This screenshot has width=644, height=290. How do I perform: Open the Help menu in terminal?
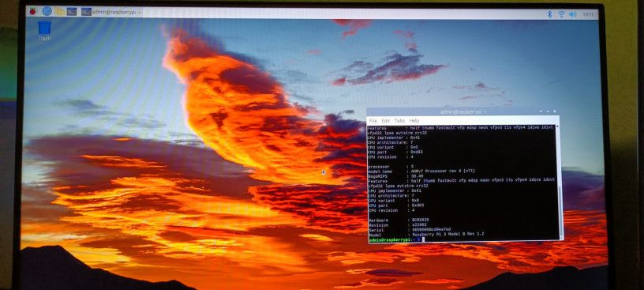[x=414, y=121]
